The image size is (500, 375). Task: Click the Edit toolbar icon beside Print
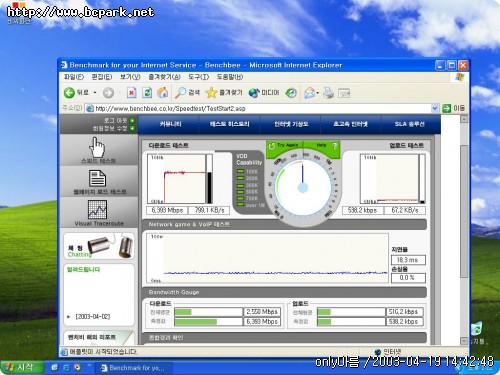tap(344, 93)
